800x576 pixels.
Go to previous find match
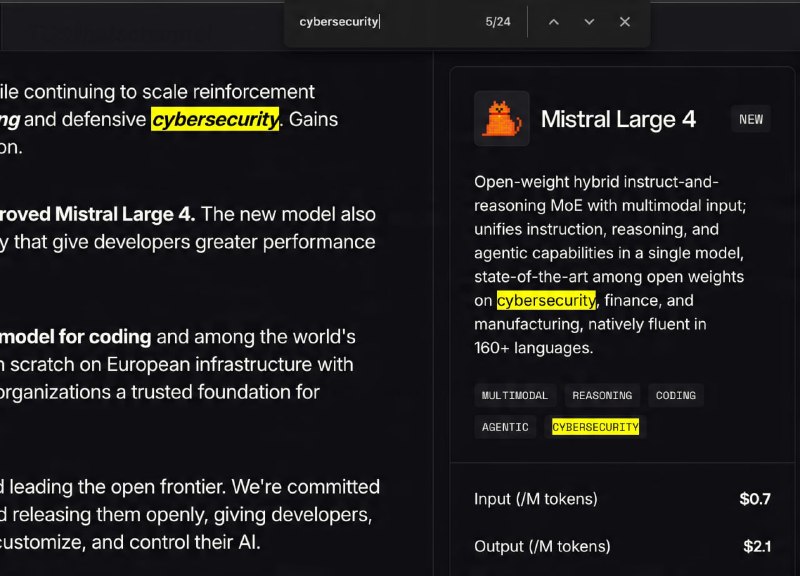click(554, 22)
